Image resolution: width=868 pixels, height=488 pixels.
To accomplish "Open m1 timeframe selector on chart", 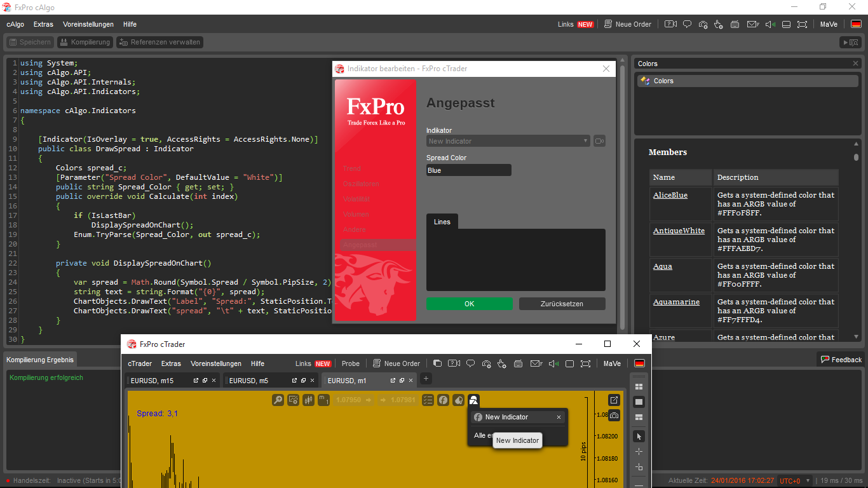I will [323, 400].
